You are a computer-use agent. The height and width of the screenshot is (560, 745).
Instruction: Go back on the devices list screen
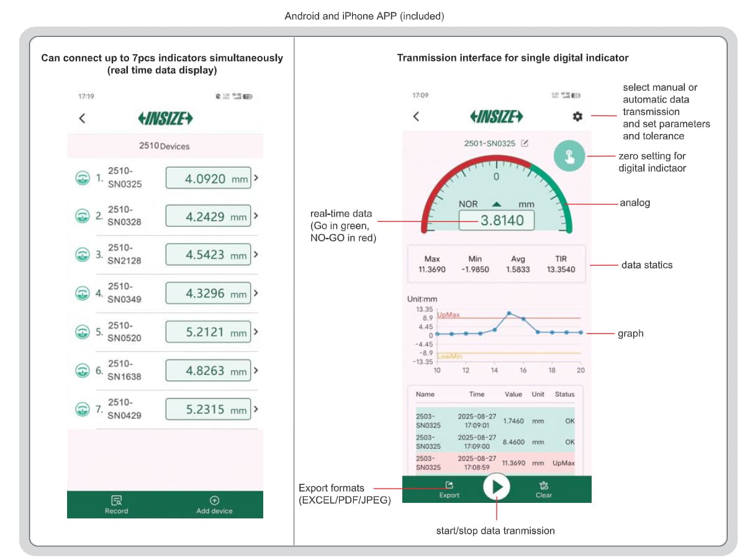coord(82,119)
